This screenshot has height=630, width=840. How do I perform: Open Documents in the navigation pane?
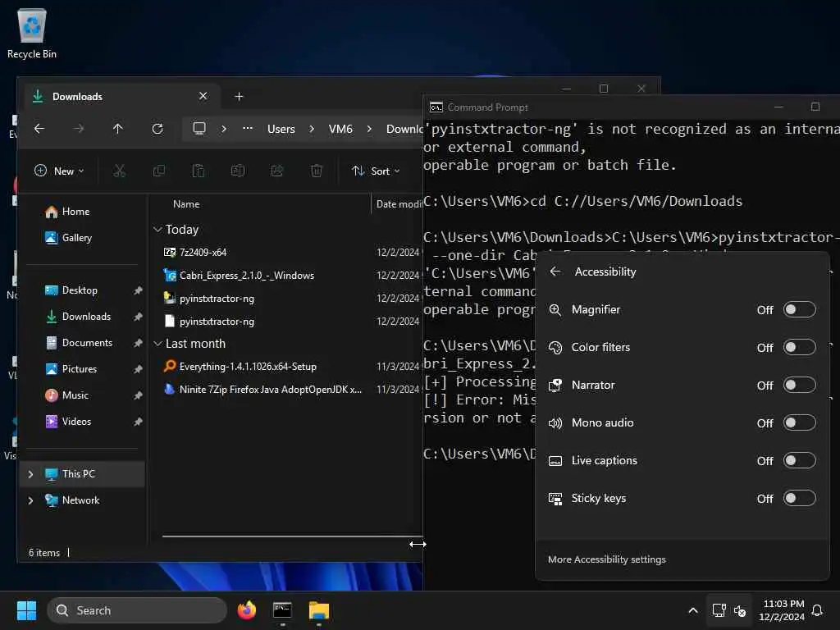(x=80, y=343)
